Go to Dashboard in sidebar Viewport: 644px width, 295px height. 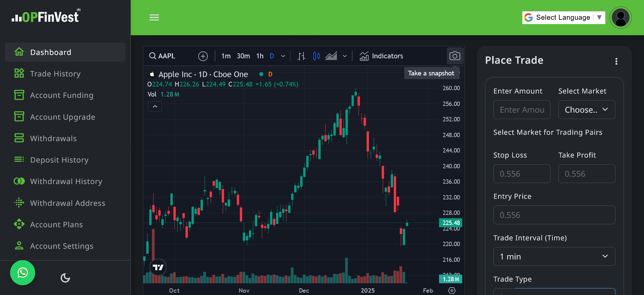tap(65, 52)
